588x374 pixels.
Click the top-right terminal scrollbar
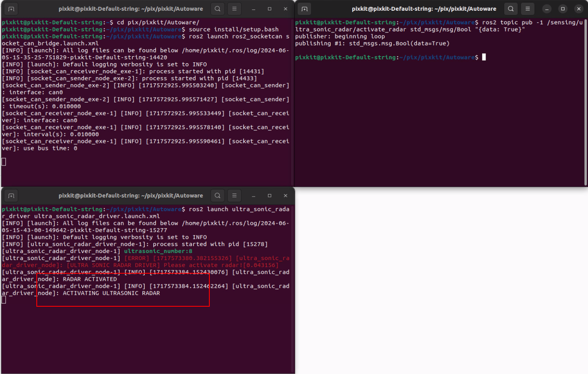[586, 102]
